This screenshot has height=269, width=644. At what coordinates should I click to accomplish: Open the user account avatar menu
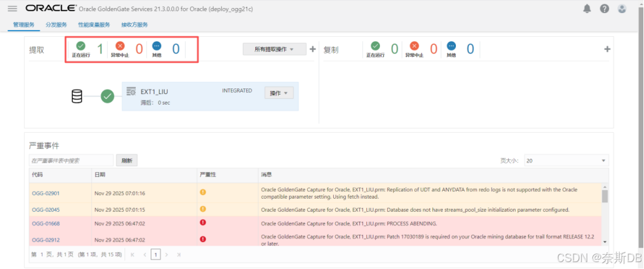point(622,9)
